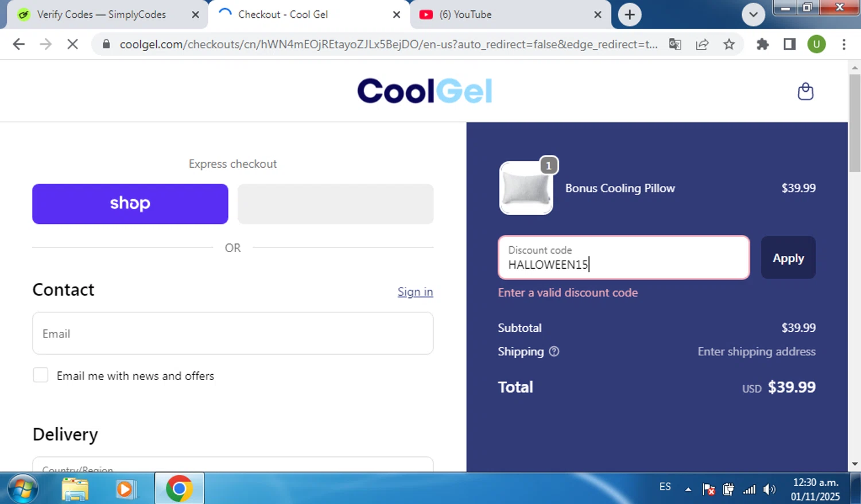
Task: Click the Country/Region dropdown field
Action: (x=233, y=465)
